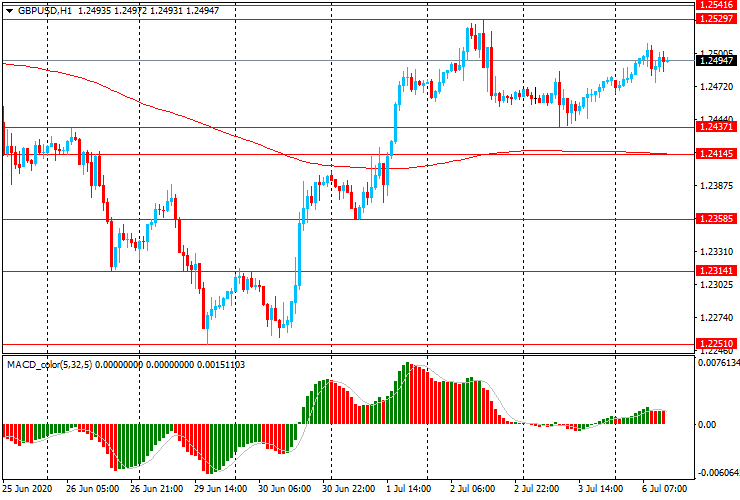Click the 1.23025 value on price axis

coord(717,285)
